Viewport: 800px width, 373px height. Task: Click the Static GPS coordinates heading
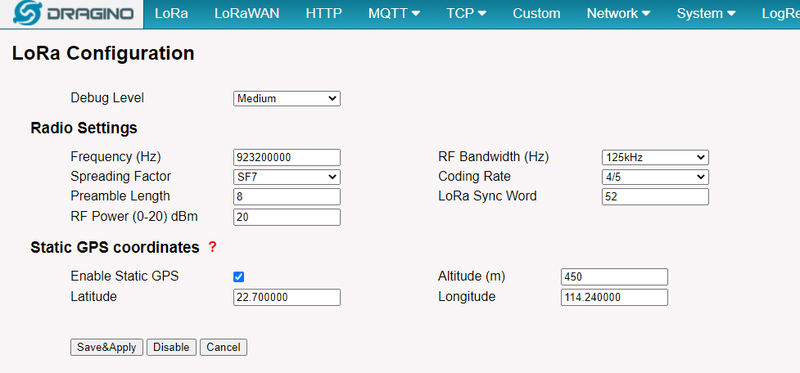click(x=115, y=247)
